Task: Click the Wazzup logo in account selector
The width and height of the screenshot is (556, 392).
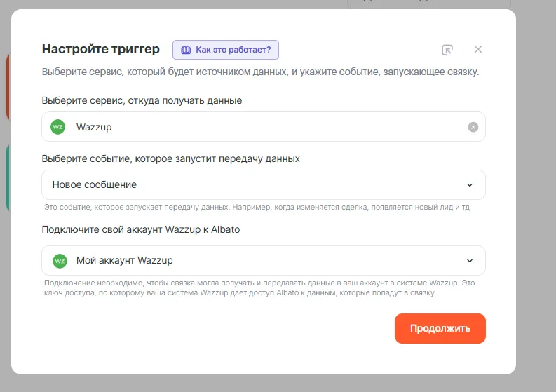Action: pos(60,261)
